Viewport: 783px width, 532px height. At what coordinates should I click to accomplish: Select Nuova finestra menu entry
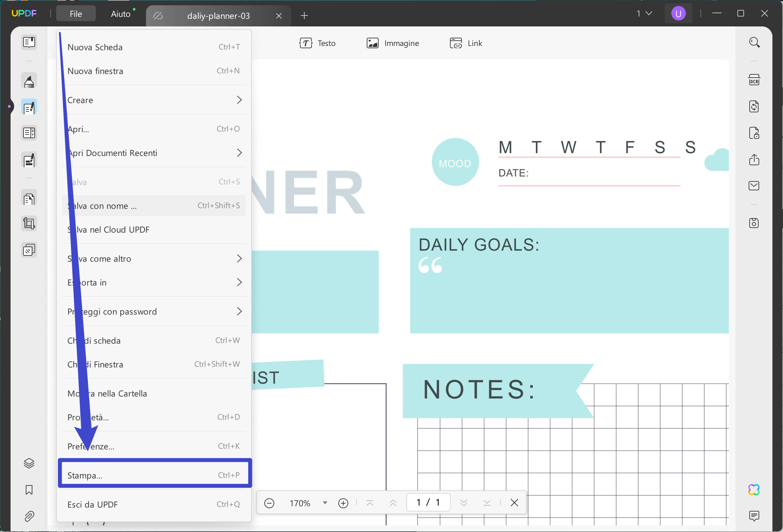click(154, 71)
